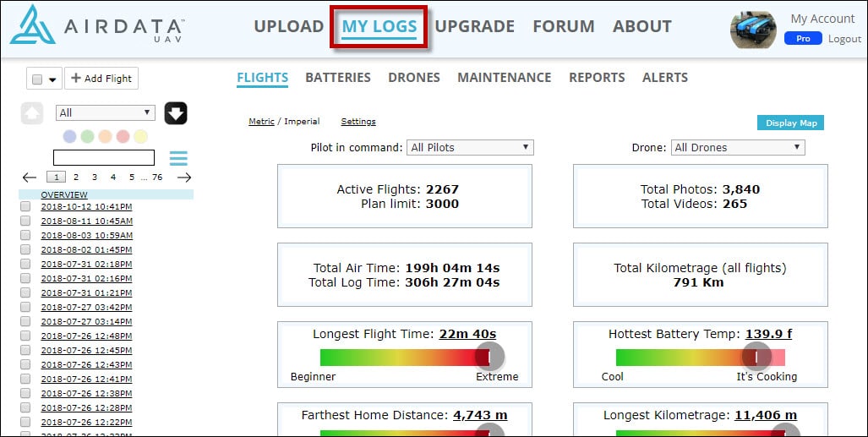The height and width of the screenshot is (437, 868).
Task: Open flight log 2018-07-26 12:45PM
Action: point(86,350)
